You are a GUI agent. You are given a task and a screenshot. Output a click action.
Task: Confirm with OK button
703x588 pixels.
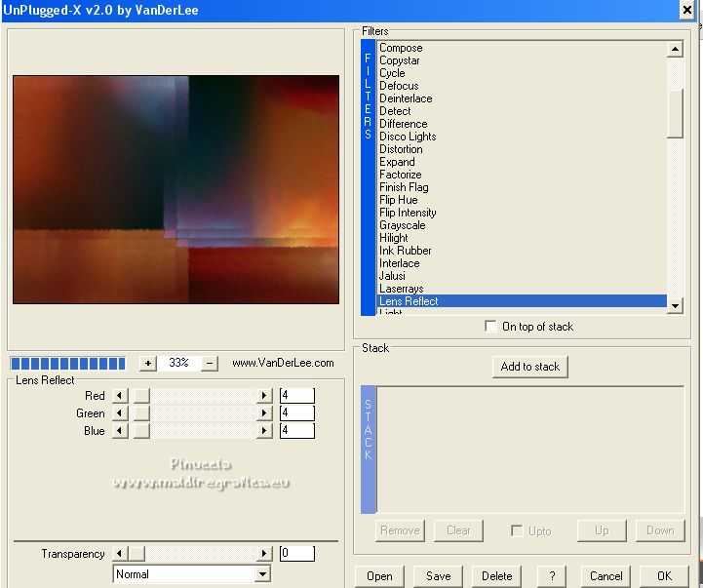[664, 576]
